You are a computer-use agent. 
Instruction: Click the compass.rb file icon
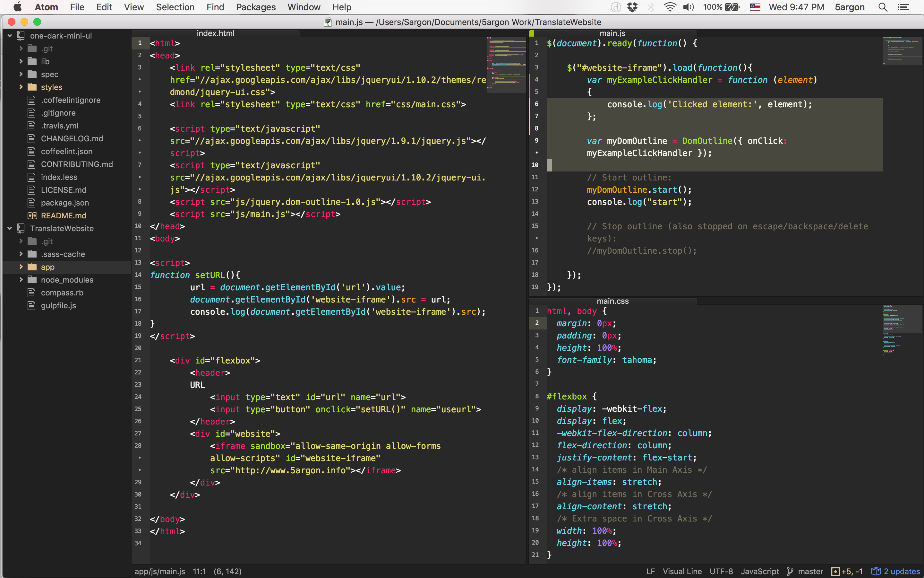coord(32,293)
